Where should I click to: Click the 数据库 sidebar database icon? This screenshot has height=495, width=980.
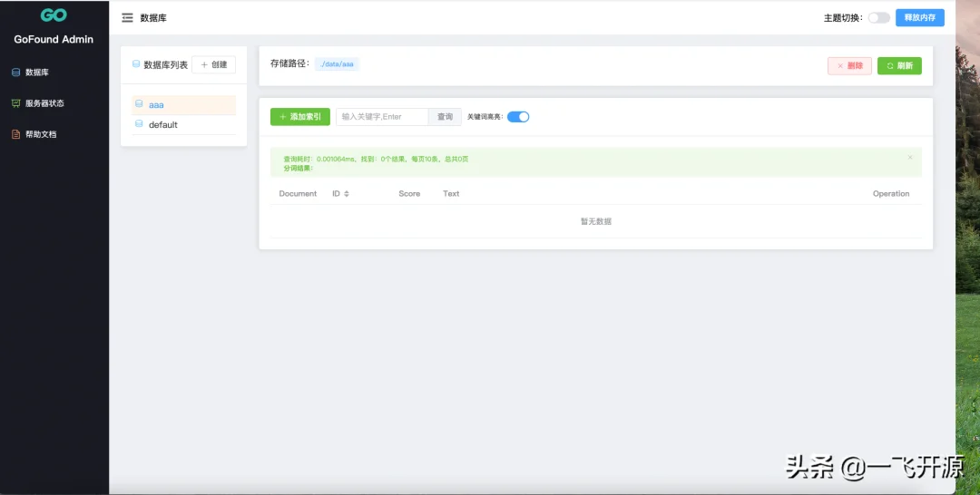[x=15, y=72]
